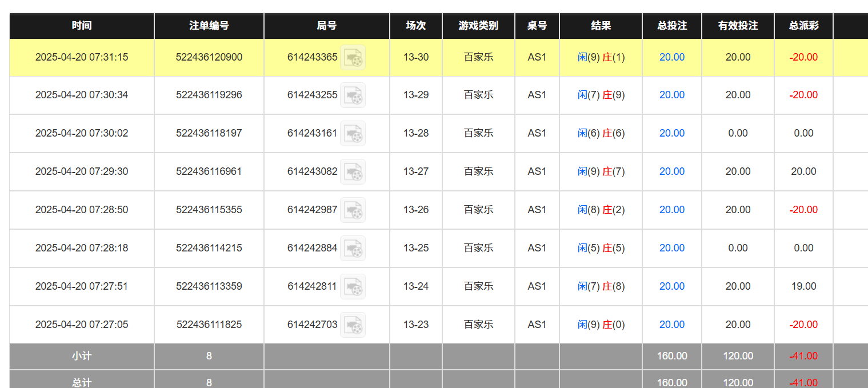Launch video replay for round 614242703

(x=353, y=325)
